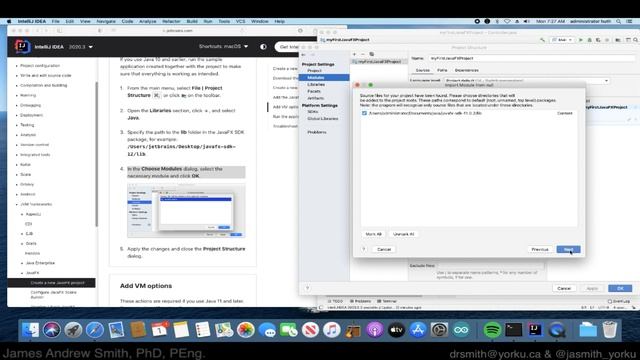Screen dimensions: 640x360
Task: Toggle the javafx-sdk source directory checkbox
Action: coord(364,113)
